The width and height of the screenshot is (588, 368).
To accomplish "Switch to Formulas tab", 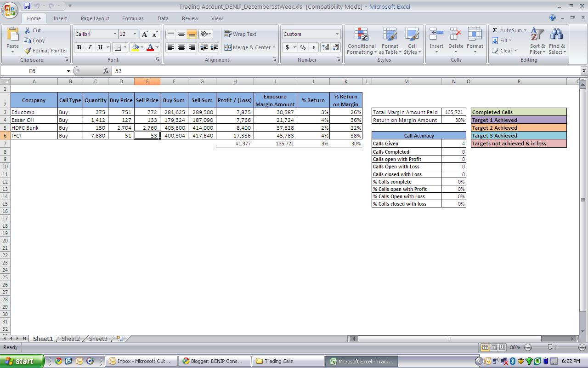I will click(x=133, y=18).
